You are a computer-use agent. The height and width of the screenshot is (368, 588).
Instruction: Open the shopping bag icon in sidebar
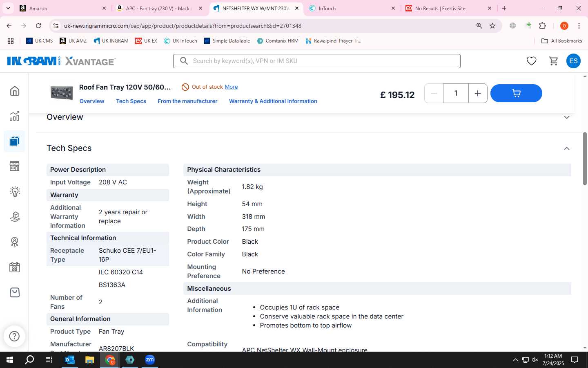(x=15, y=292)
